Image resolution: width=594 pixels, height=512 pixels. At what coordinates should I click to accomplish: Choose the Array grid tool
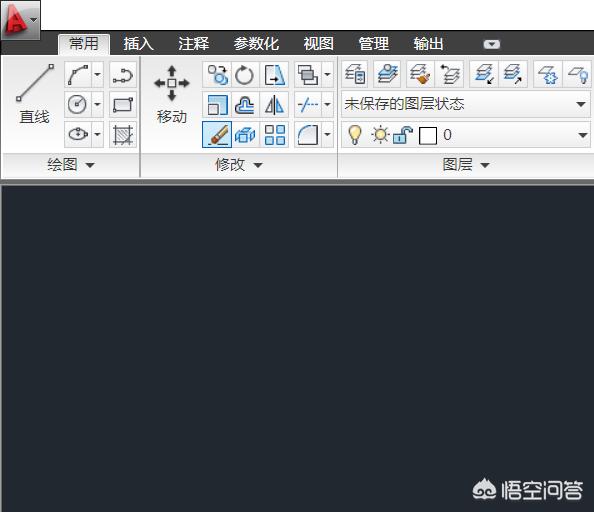click(x=274, y=135)
